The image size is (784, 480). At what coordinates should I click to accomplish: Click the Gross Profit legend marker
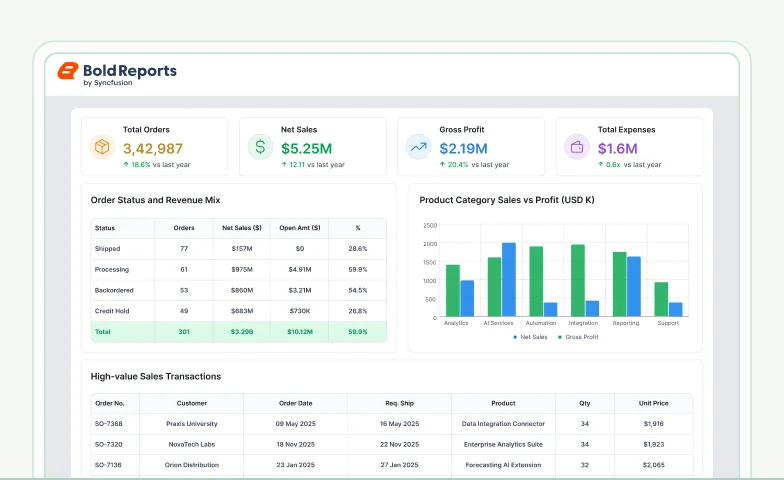(560, 337)
